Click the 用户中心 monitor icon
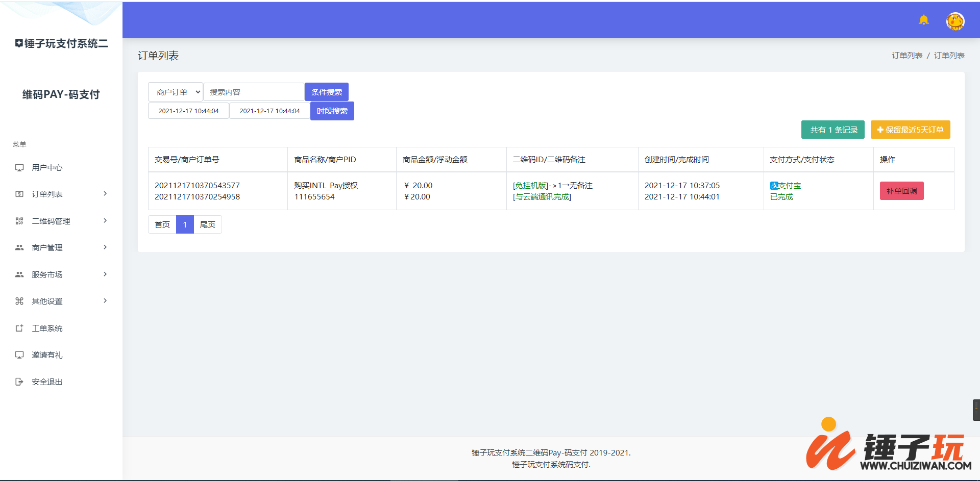The image size is (980, 481). 19,168
